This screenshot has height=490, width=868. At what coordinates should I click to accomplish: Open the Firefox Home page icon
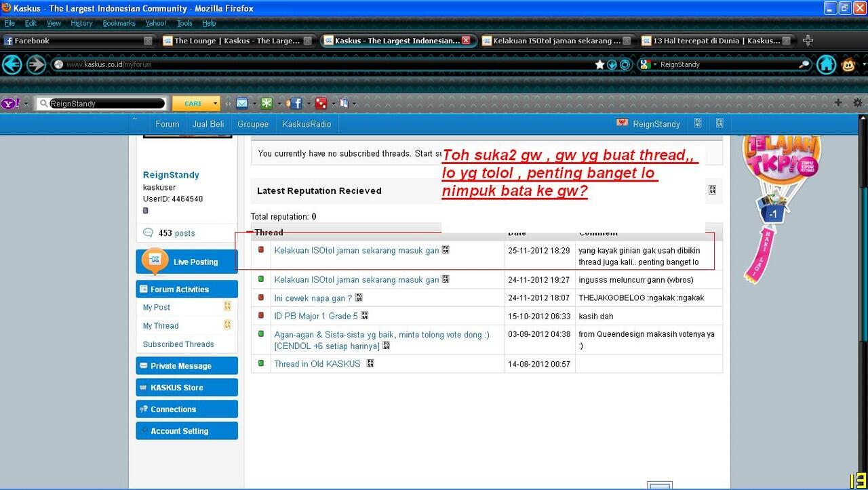click(826, 64)
